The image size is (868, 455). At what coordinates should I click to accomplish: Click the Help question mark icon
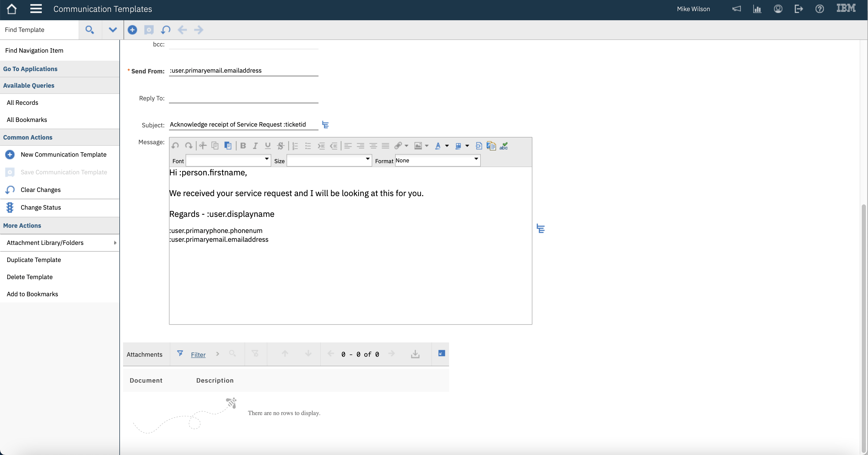(x=819, y=9)
